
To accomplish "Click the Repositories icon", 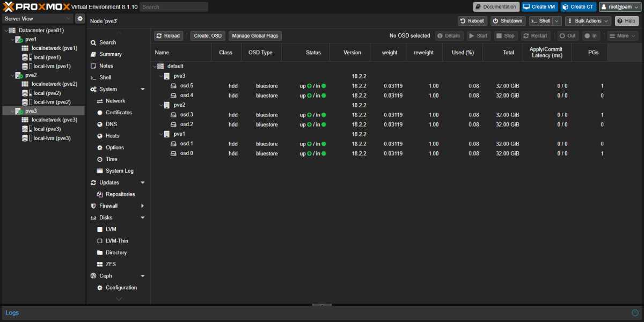I will click(100, 194).
